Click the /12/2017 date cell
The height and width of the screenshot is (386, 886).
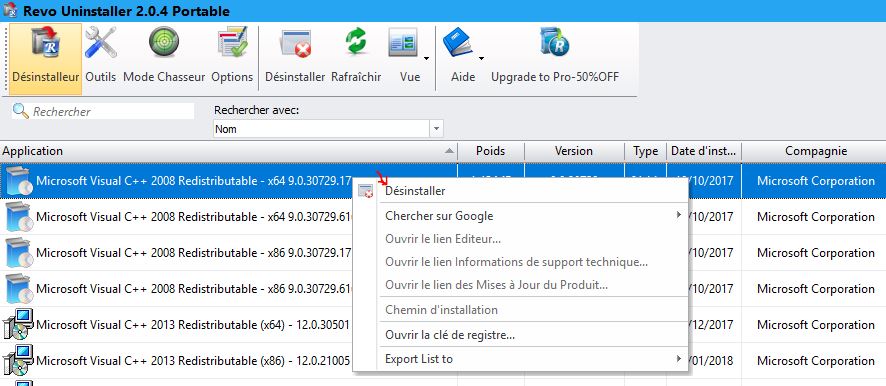point(711,325)
